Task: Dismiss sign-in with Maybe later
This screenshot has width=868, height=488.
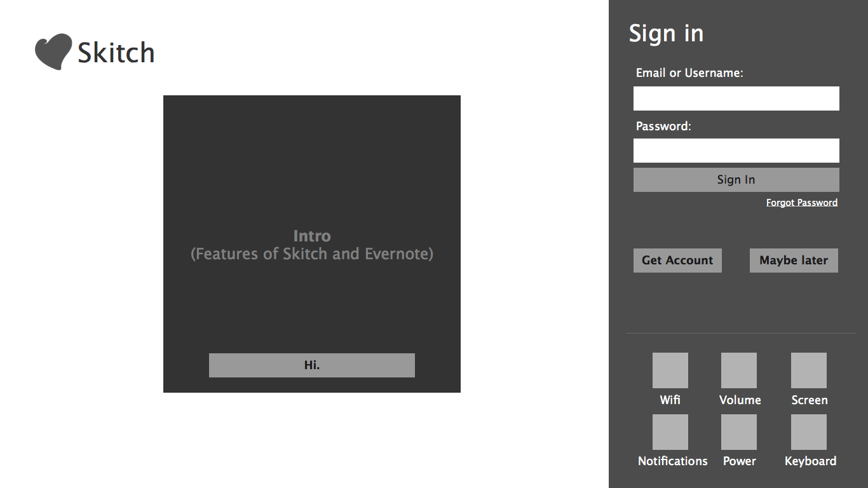Action: [794, 261]
